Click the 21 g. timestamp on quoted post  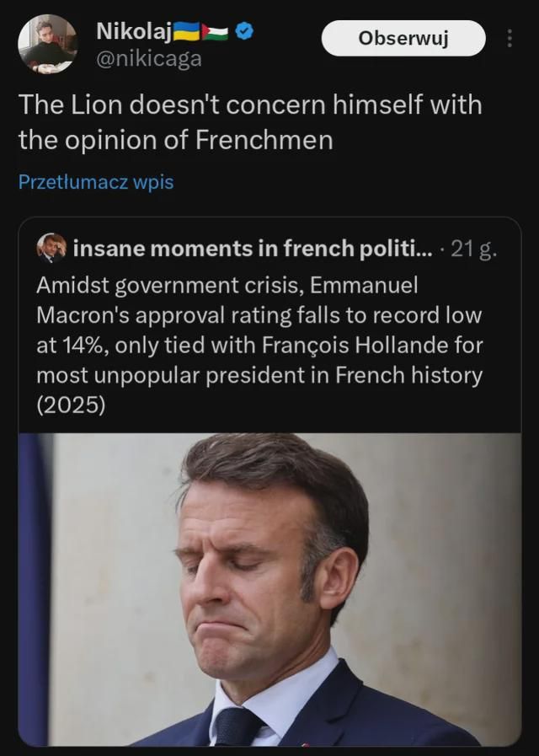[x=475, y=249]
